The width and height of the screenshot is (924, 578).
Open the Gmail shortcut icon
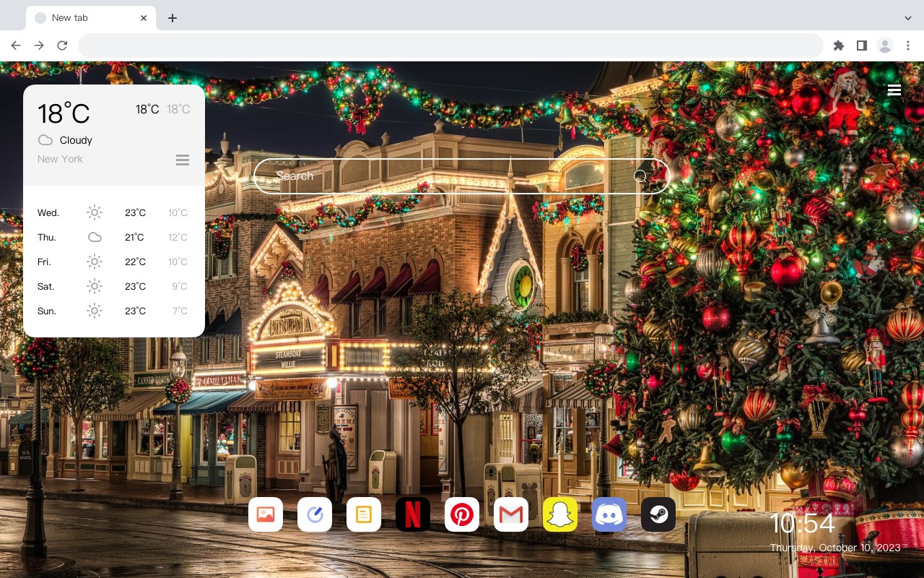[511, 514]
